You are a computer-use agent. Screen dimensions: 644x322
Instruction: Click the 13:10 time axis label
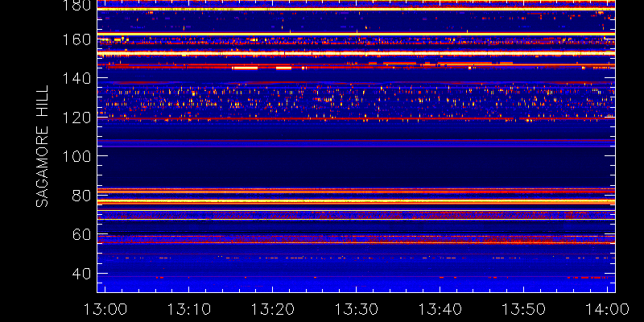[x=189, y=309]
